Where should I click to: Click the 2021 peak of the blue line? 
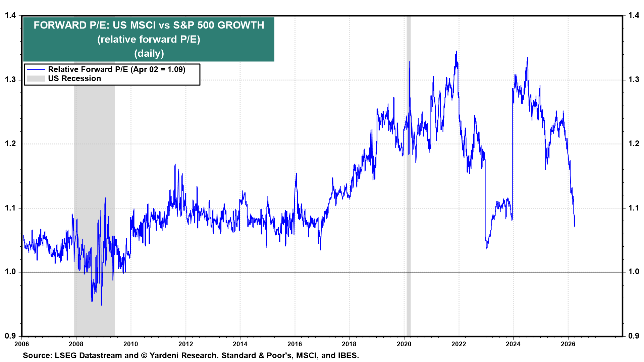click(457, 52)
